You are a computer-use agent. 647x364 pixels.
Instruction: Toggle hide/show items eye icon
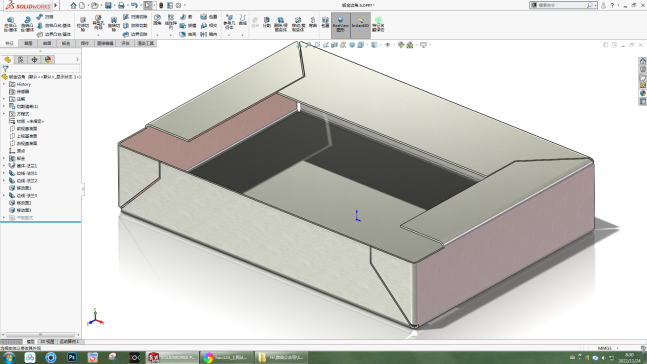[387, 45]
